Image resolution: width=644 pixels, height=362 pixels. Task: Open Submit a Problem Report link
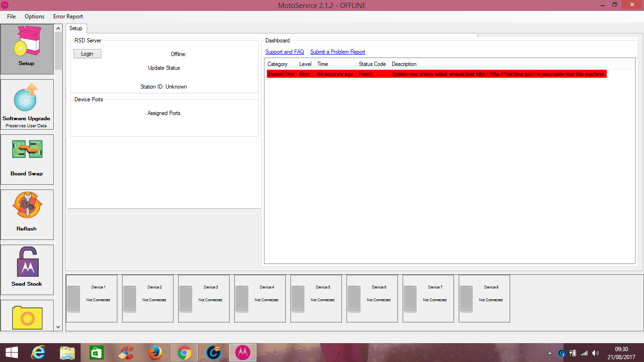(x=338, y=52)
